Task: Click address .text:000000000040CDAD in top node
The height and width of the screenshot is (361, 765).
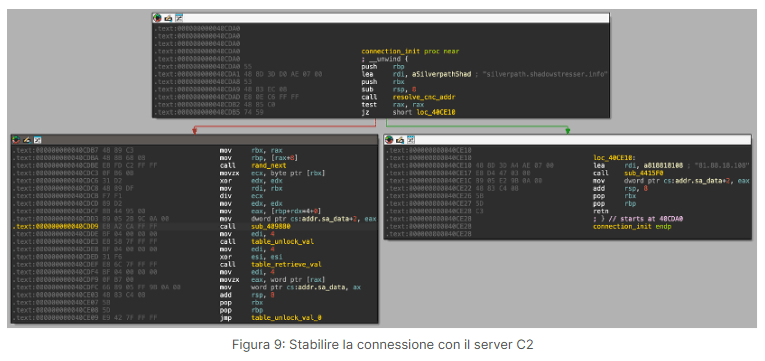Action: tap(197, 98)
